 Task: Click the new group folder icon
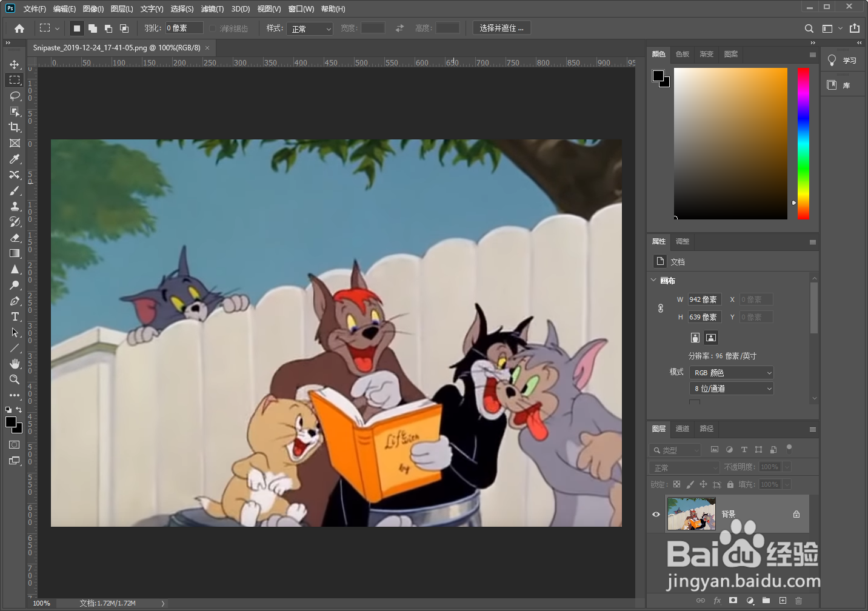coord(766,601)
